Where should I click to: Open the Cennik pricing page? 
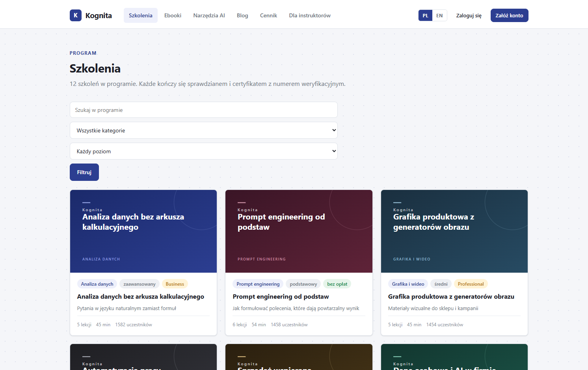(268, 15)
